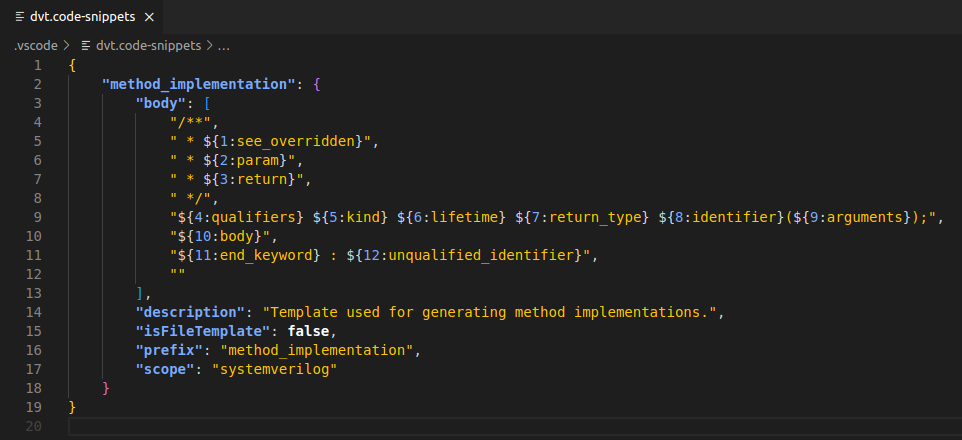Select the dvt.code-snippets editor tab
Screen dimensions: 962x440
click(x=82, y=17)
